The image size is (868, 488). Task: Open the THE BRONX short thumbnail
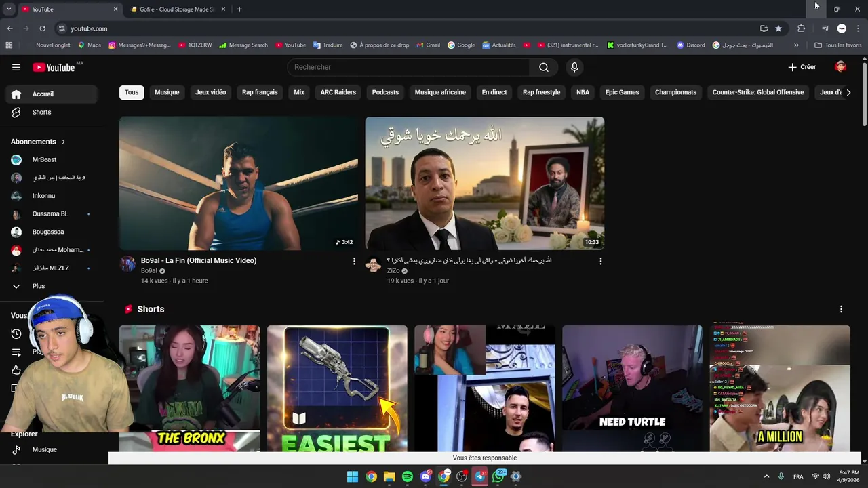[190, 388]
